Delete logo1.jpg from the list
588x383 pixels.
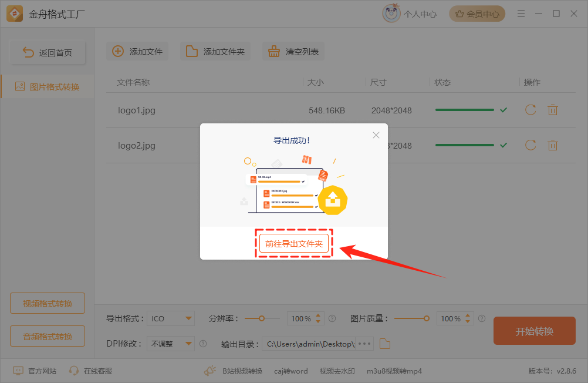(x=552, y=110)
